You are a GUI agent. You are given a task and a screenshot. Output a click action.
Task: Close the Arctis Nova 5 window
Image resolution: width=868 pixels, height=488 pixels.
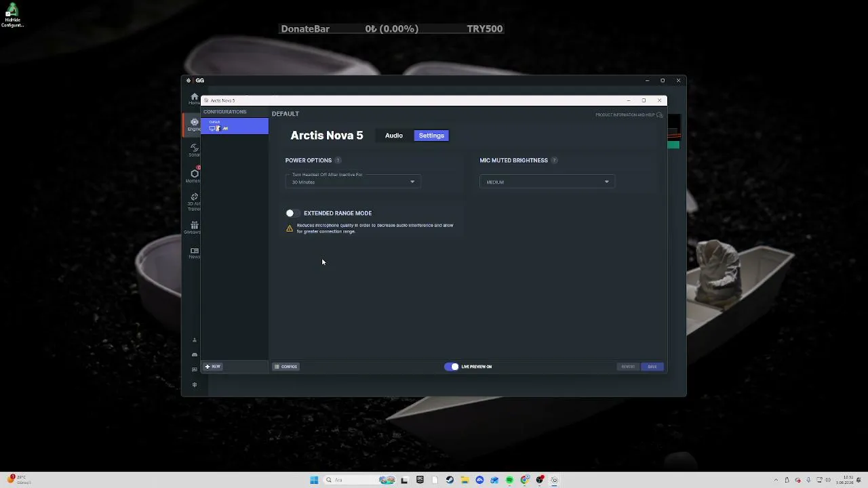tap(659, 100)
